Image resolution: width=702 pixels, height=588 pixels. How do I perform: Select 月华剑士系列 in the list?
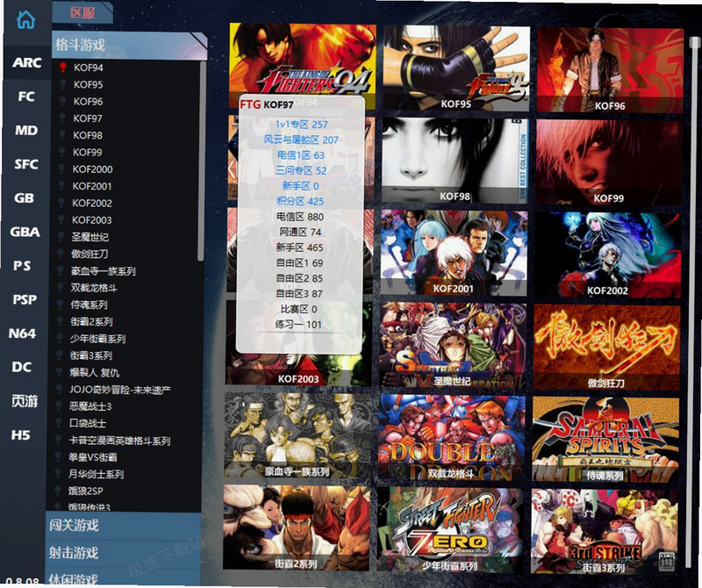96,474
